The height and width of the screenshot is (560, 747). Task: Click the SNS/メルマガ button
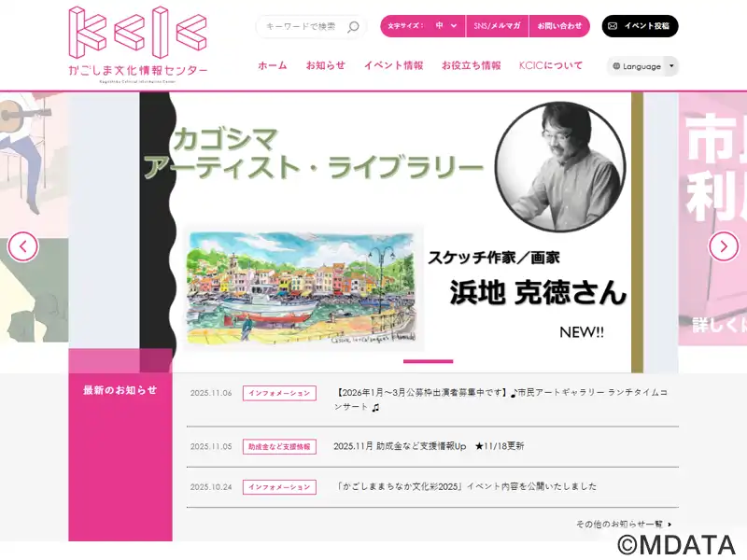(x=498, y=26)
